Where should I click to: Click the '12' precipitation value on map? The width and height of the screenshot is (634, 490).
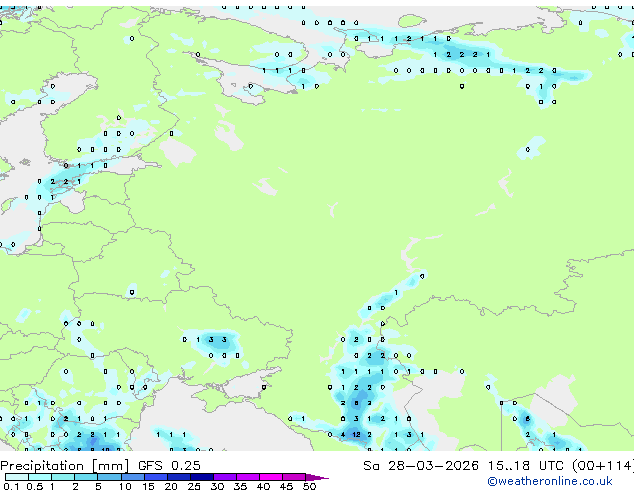356,435
